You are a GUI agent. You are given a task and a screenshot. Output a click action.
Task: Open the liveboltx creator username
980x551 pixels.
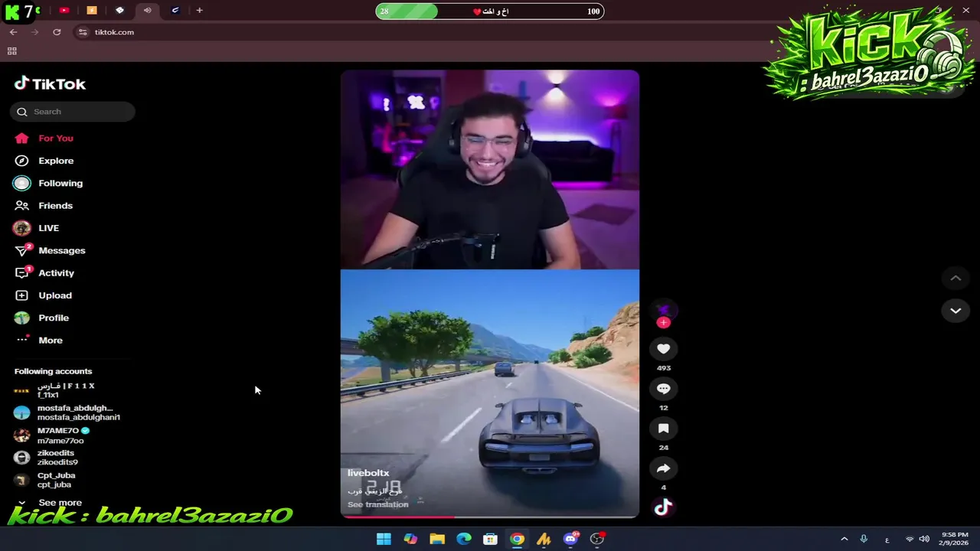coord(368,473)
